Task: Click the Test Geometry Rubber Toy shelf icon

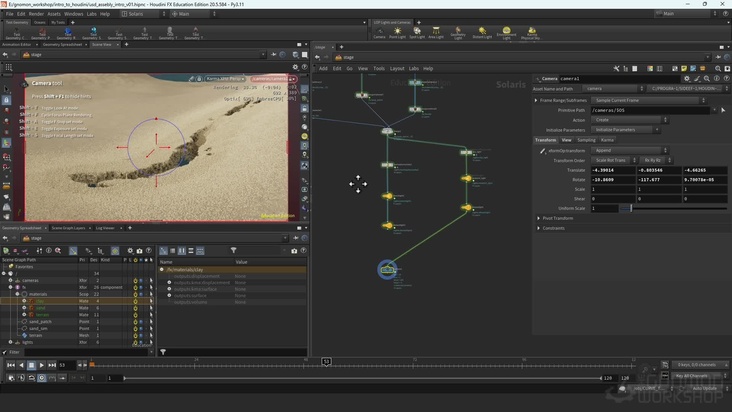Action: click(x=68, y=33)
